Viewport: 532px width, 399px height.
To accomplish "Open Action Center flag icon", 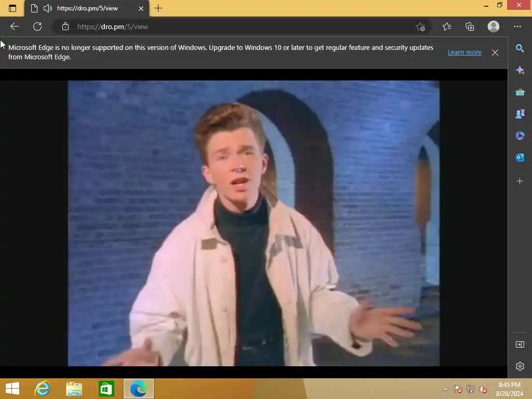I will click(x=458, y=389).
